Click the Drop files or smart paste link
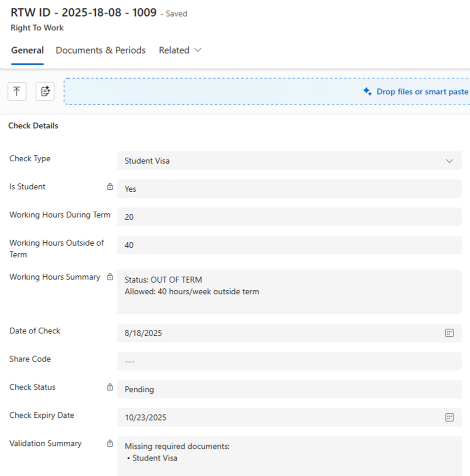The height and width of the screenshot is (476, 470). tap(422, 92)
